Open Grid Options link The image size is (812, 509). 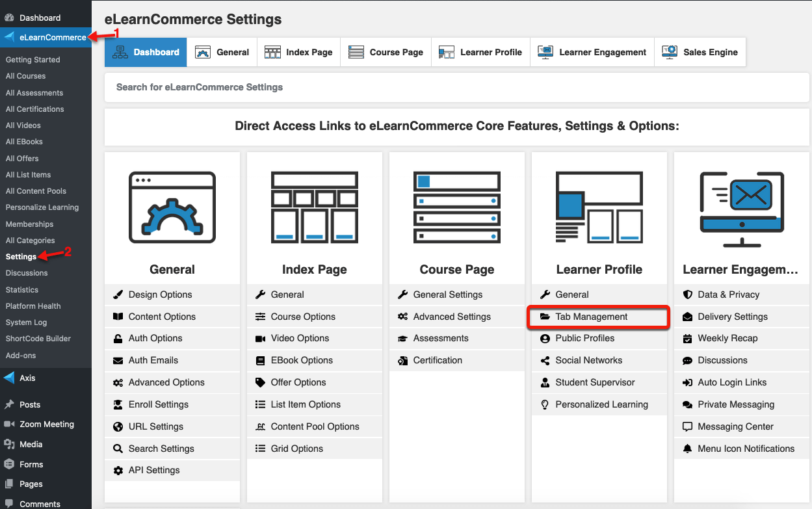pos(315,449)
